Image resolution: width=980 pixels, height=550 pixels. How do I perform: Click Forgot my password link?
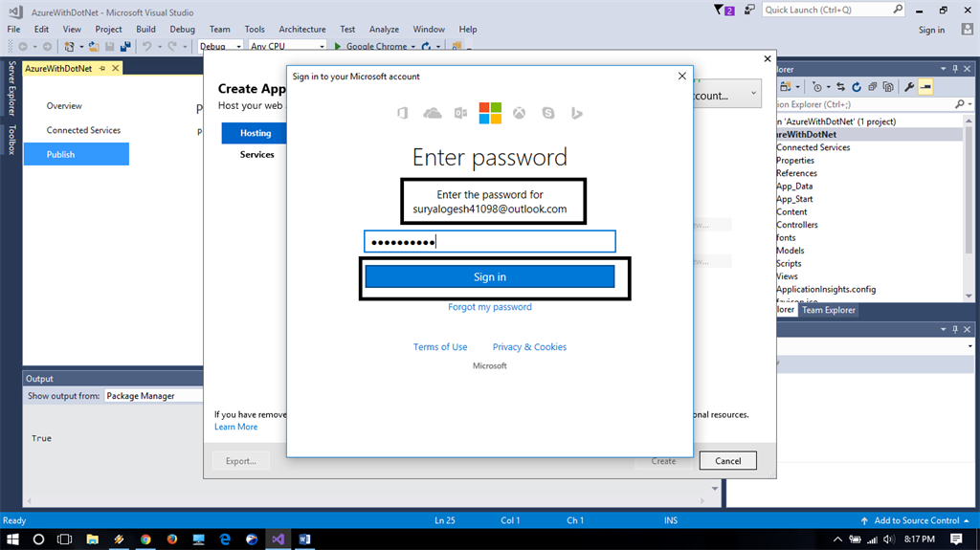[x=489, y=307]
